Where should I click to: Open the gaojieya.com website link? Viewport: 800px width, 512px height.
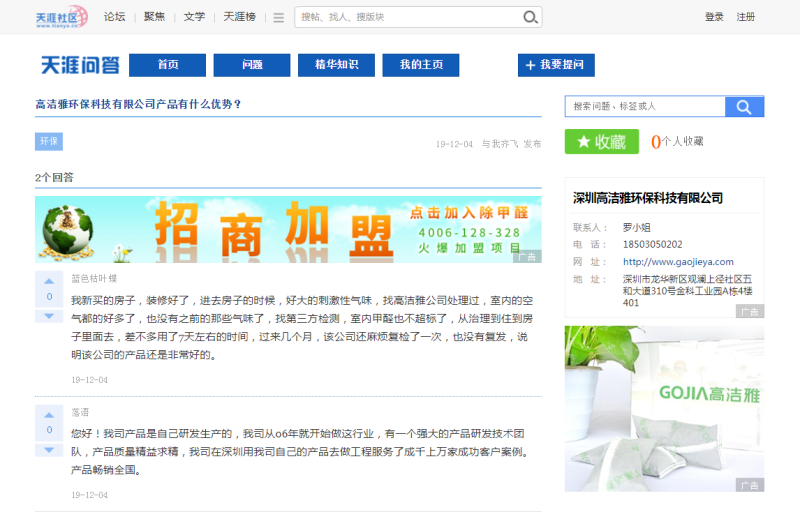[678, 262]
